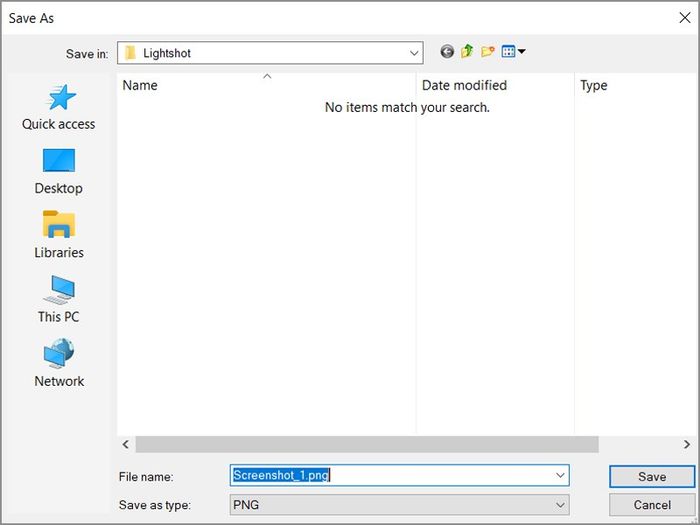Open the View Menu icon

(x=513, y=52)
